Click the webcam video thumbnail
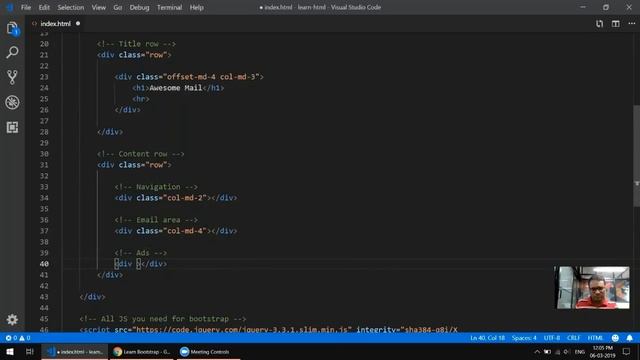The height and width of the screenshot is (360, 640). tap(593, 288)
